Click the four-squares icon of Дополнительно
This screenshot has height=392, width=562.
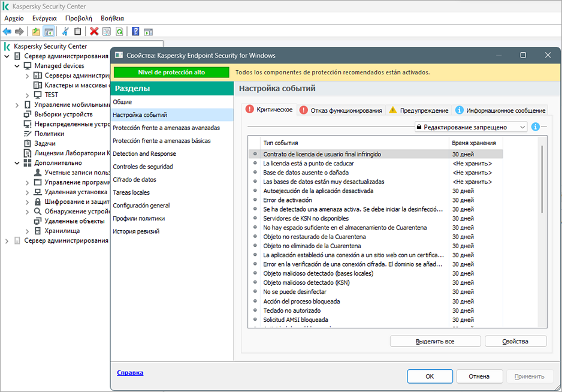tap(28, 162)
